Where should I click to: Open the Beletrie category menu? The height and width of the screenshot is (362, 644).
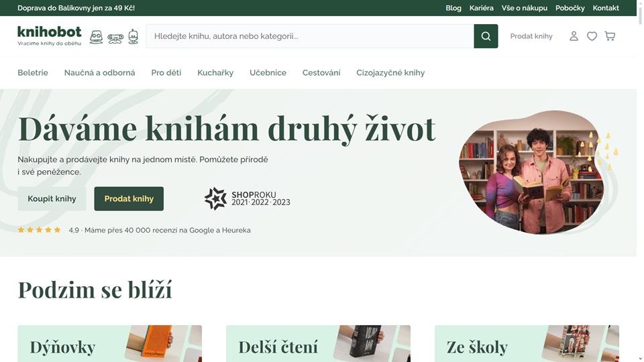[x=33, y=72]
